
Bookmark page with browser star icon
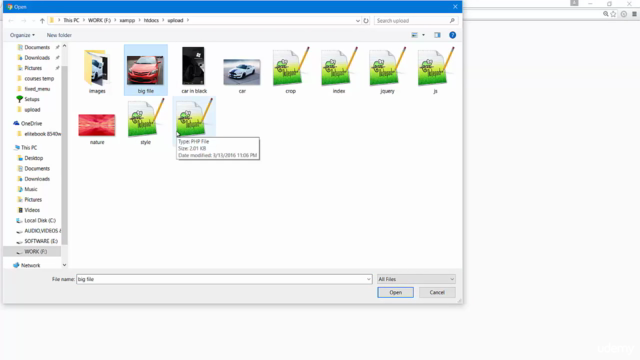click(613, 14)
